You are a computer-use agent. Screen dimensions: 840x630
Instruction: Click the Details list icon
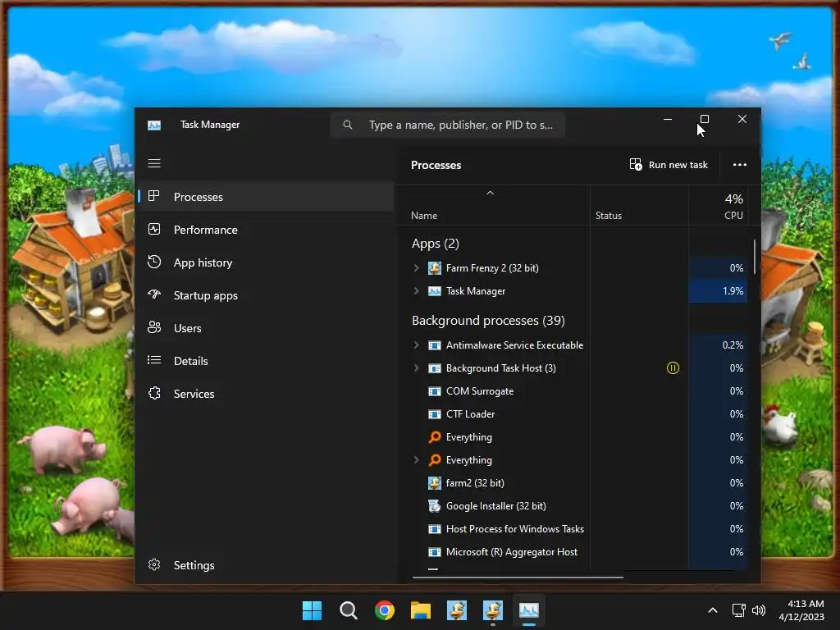(154, 360)
